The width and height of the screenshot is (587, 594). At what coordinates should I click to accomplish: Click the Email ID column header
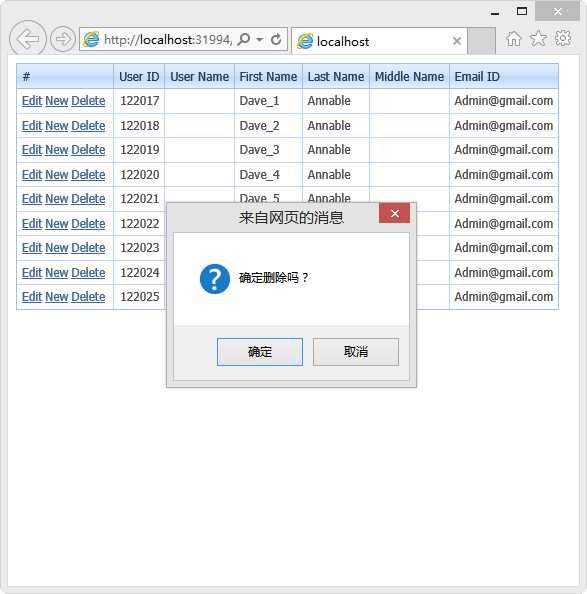(x=504, y=77)
